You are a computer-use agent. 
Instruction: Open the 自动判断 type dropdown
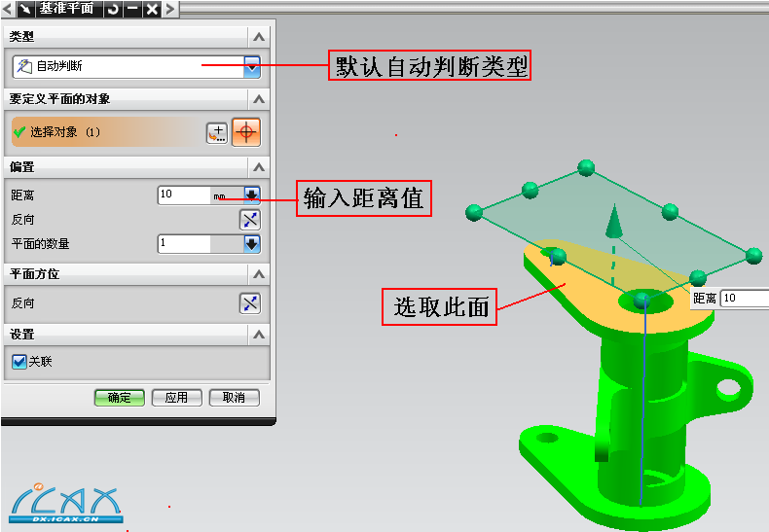point(252,67)
